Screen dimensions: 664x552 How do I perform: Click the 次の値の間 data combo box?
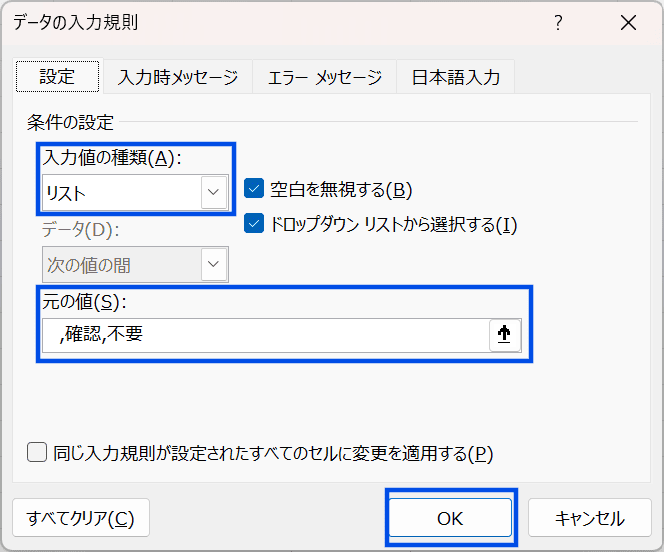pos(121,265)
